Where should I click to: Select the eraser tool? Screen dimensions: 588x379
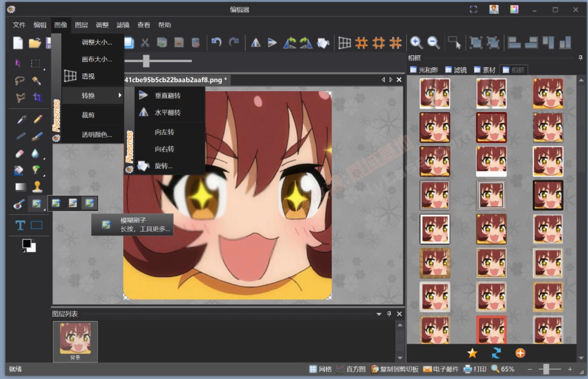coord(19,154)
